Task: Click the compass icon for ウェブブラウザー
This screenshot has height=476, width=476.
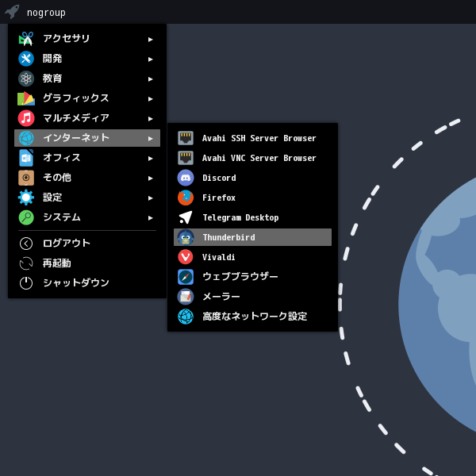Action: tap(186, 277)
